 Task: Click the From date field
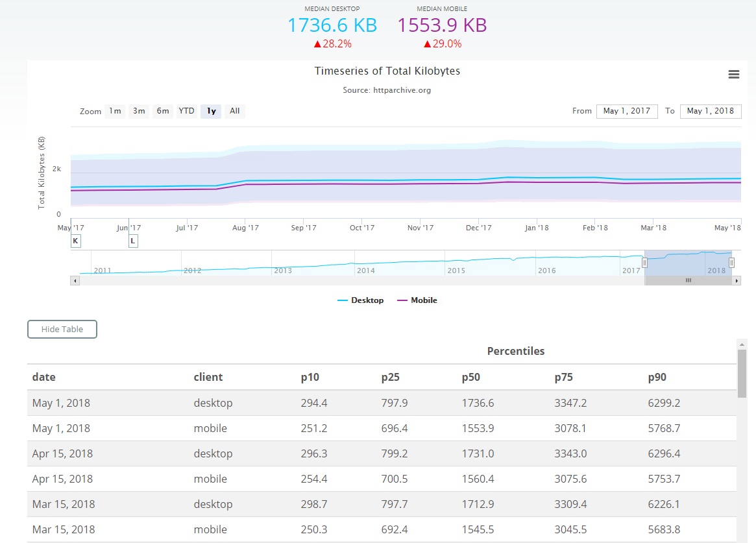tap(627, 111)
